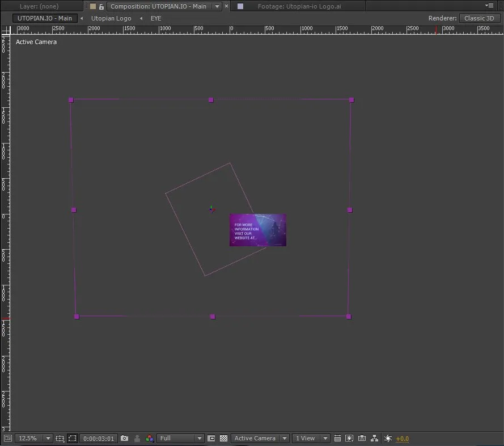Image resolution: width=504 pixels, height=446 pixels.
Task: Open the Classic 3D renderer button
Action: [479, 18]
